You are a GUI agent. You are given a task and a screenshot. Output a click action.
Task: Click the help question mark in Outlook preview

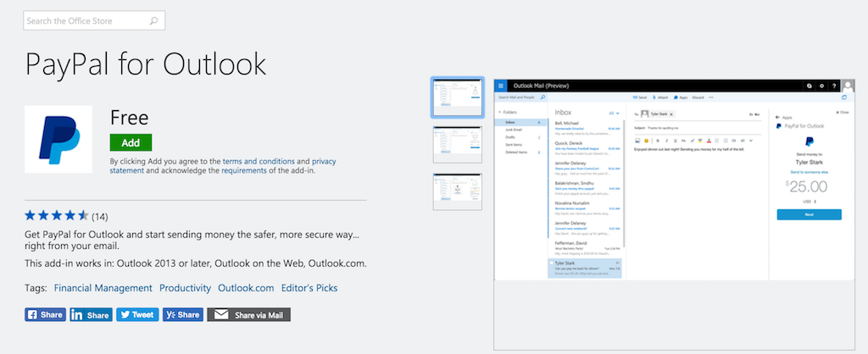point(834,86)
